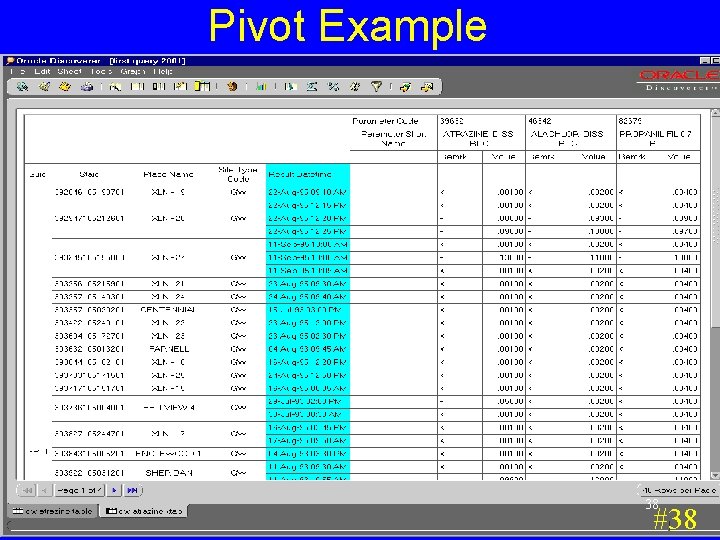Click the sort toolbar icon beside the graph icon

pos(290,86)
